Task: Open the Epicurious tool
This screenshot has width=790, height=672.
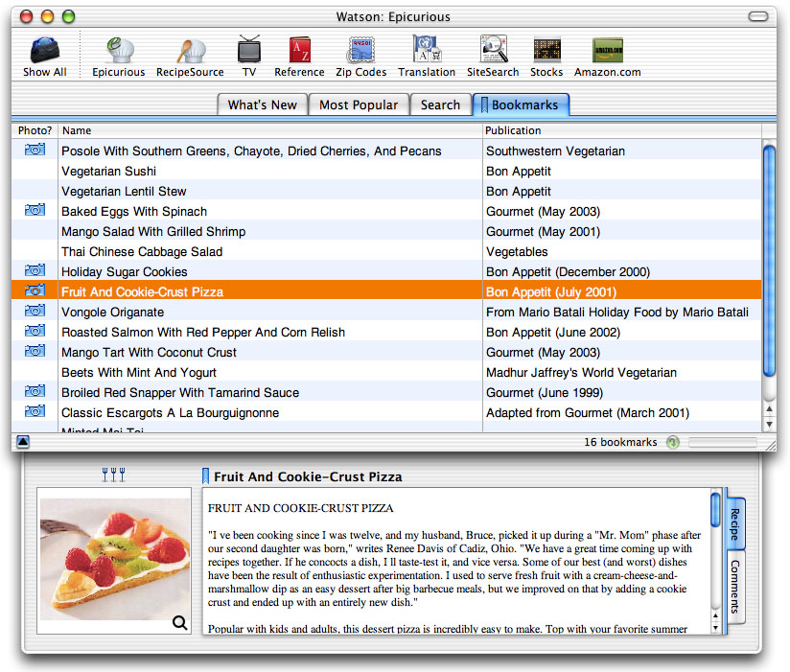Action: (x=118, y=57)
